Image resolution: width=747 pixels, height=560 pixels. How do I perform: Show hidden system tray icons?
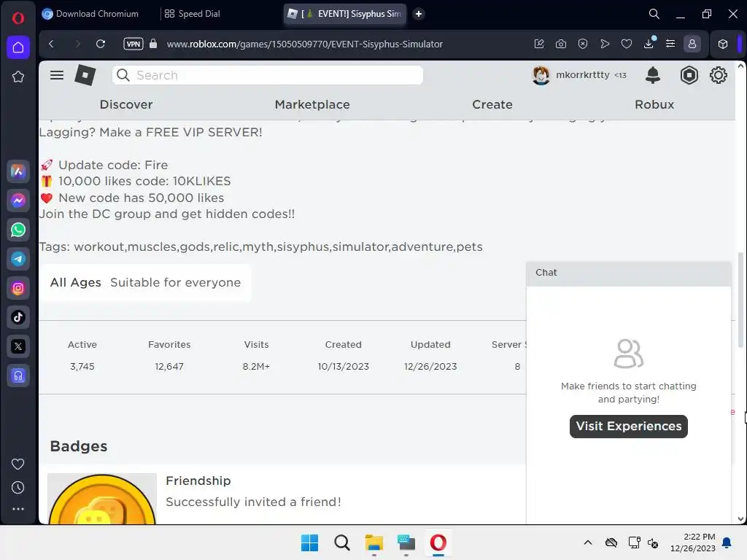coord(588,542)
